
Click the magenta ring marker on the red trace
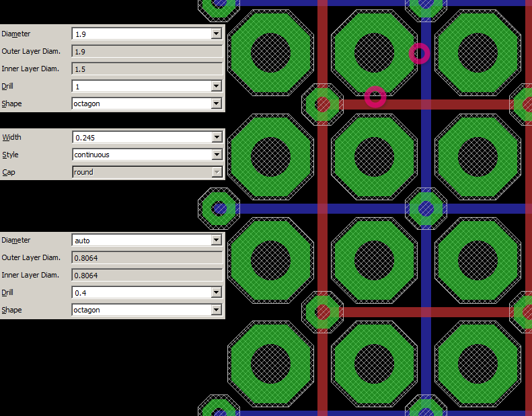point(375,97)
